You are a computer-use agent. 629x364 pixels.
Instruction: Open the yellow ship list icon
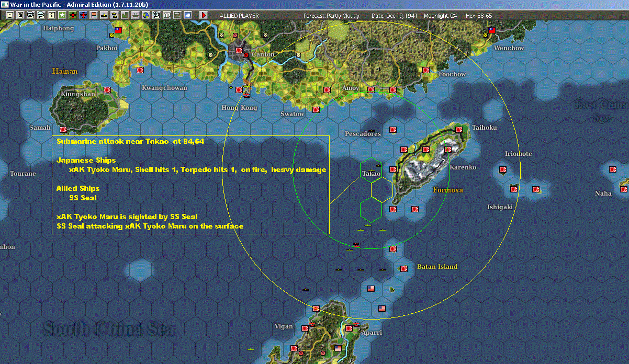[x=104, y=16]
